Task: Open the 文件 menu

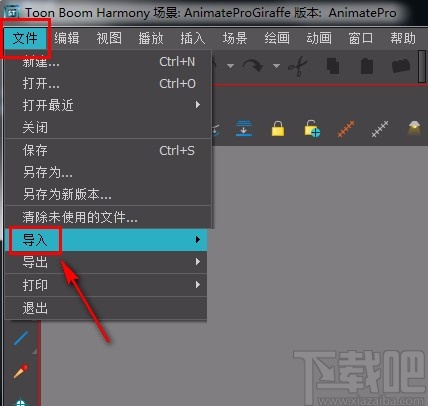Action: (25, 38)
